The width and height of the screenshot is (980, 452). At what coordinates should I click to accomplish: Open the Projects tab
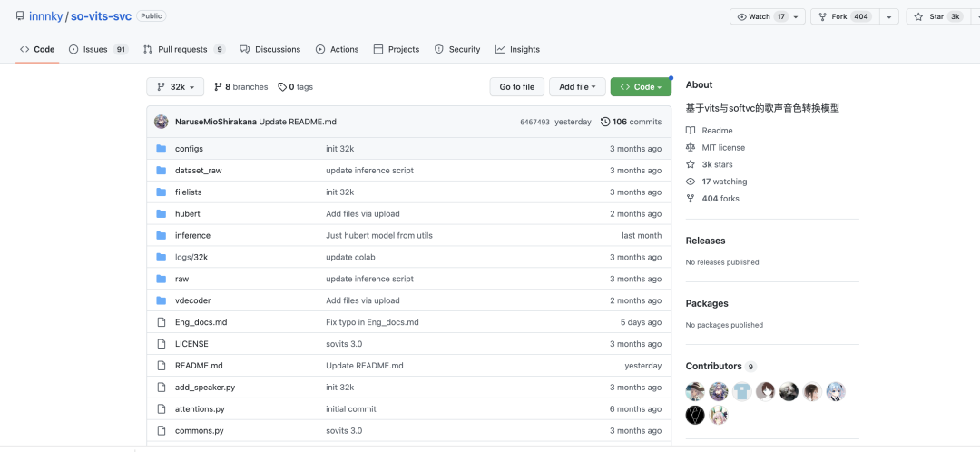tap(396, 49)
